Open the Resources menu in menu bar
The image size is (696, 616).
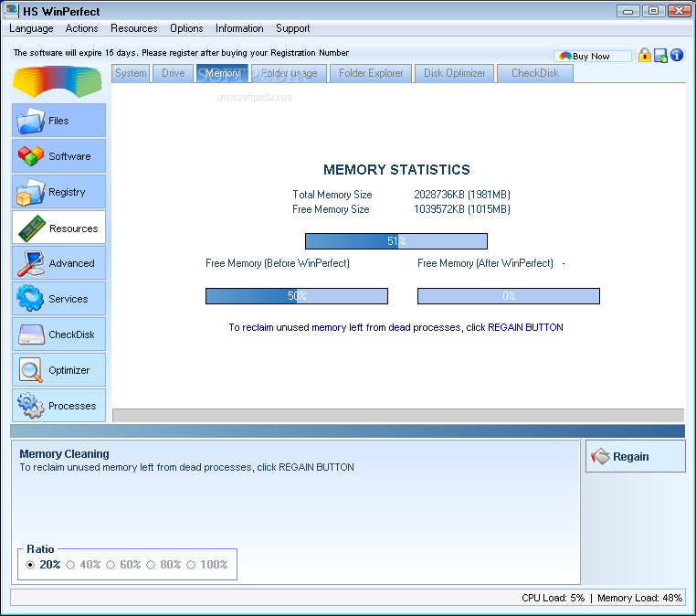pyautogui.click(x=134, y=28)
